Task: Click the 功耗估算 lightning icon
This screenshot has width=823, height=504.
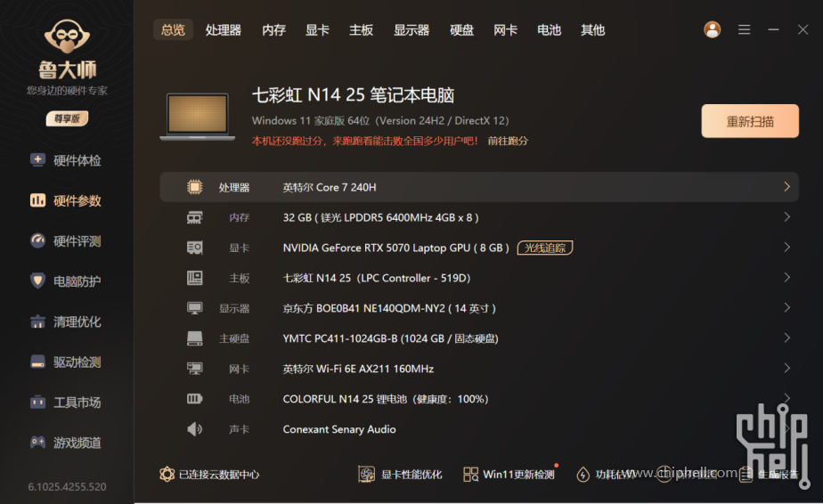Action: (583, 475)
